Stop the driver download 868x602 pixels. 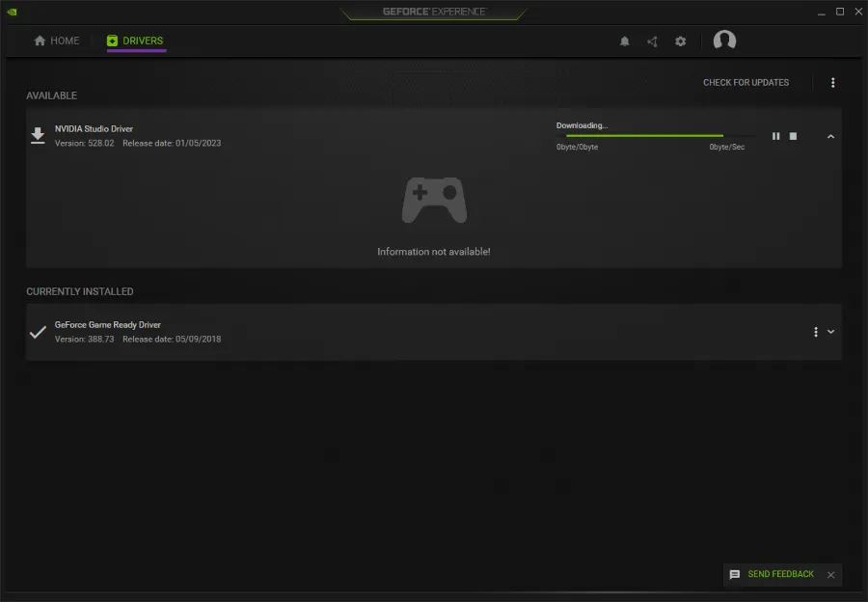(793, 136)
